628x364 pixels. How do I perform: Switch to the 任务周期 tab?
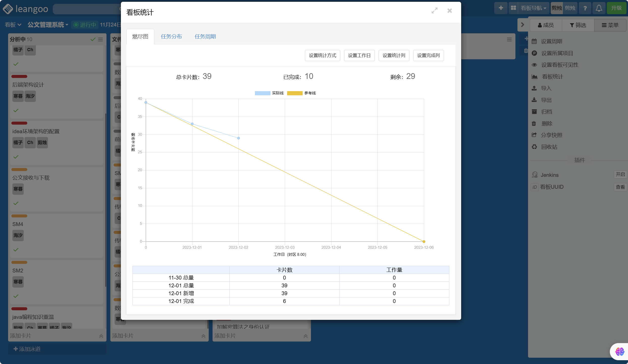pyautogui.click(x=205, y=37)
